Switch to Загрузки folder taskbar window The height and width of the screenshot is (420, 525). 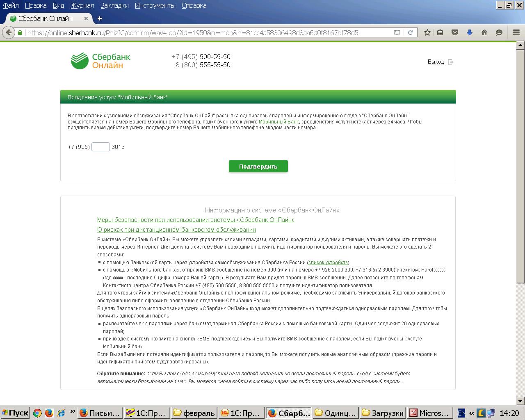[383, 413]
